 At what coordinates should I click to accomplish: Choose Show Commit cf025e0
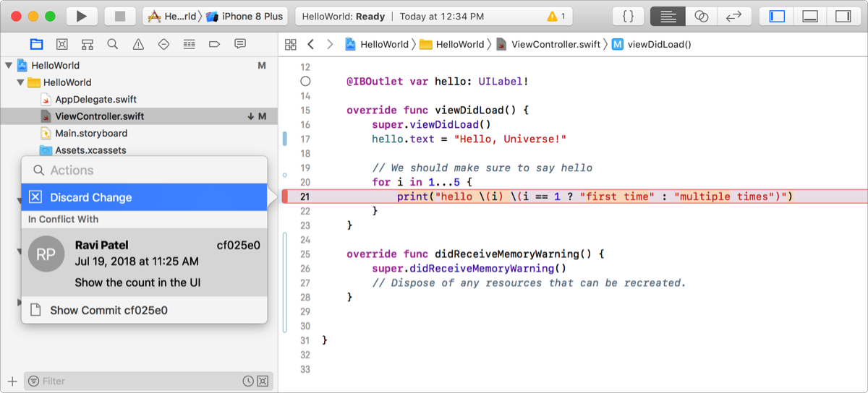(x=109, y=310)
